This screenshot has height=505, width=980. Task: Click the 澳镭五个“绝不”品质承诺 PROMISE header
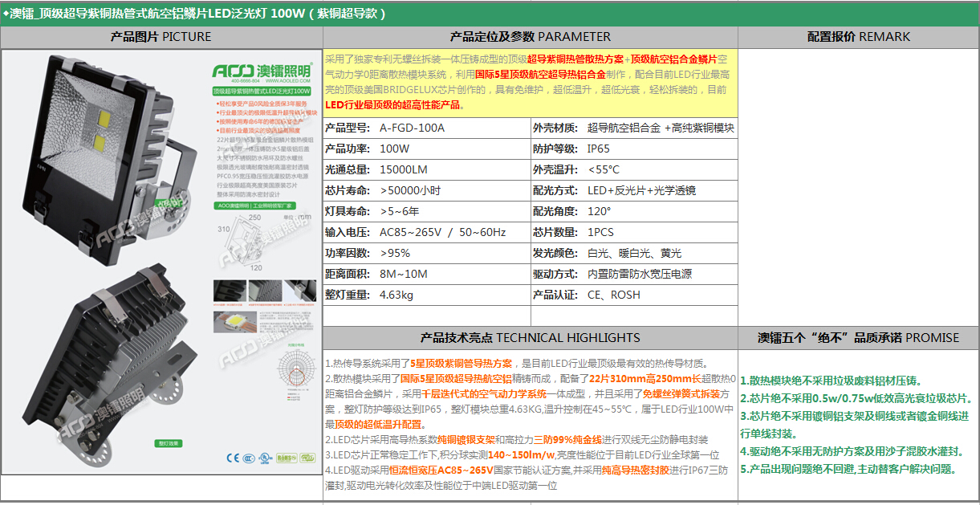pyautogui.click(x=859, y=338)
